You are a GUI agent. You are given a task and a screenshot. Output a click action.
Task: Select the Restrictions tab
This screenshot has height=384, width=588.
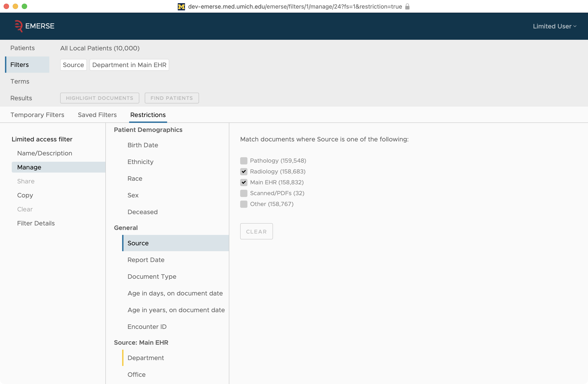(x=148, y=115)
